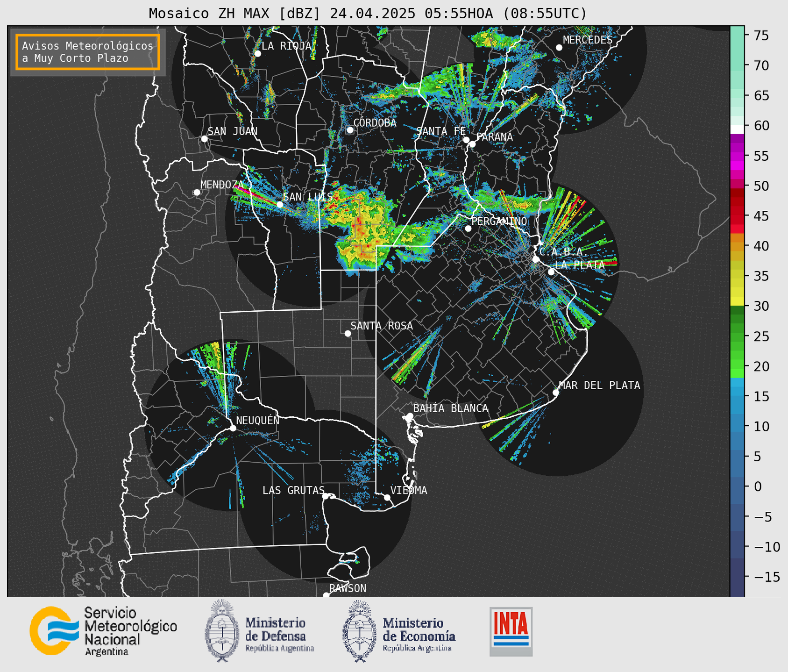Select the MAR DEL PLATA city label
The image size is (788, 672).
click(599, 385)
